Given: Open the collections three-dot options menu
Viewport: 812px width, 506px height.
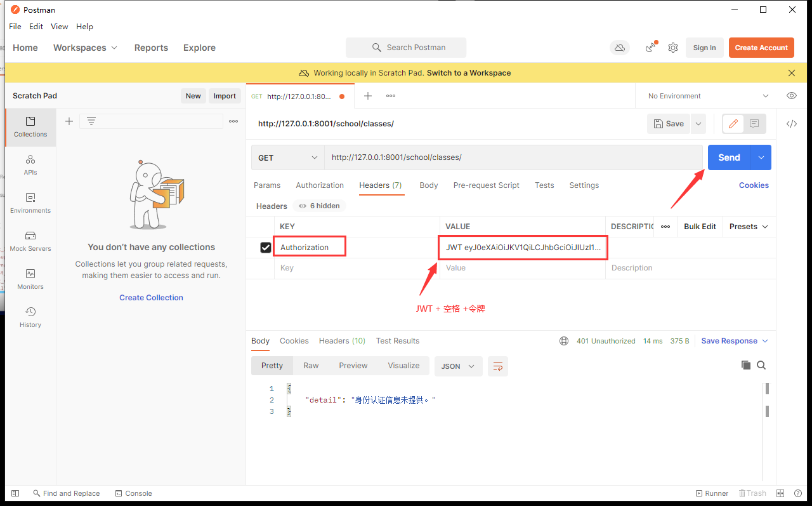Looking at the screenshot, I should tap(233, 121).
